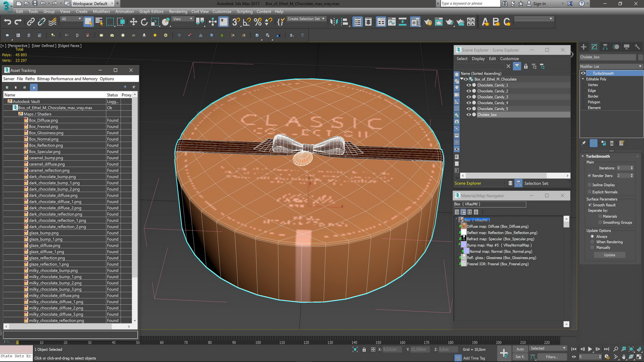Toggle visibility of Cholate_box in Scene Explorer
Screen dimensions: 644x362
pos(469,115)
